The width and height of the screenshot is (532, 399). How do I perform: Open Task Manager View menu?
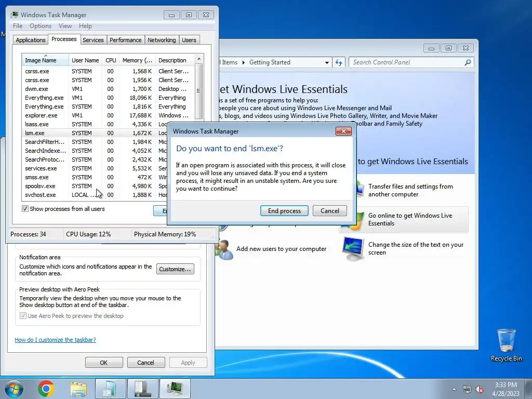[x=65, y=26]
